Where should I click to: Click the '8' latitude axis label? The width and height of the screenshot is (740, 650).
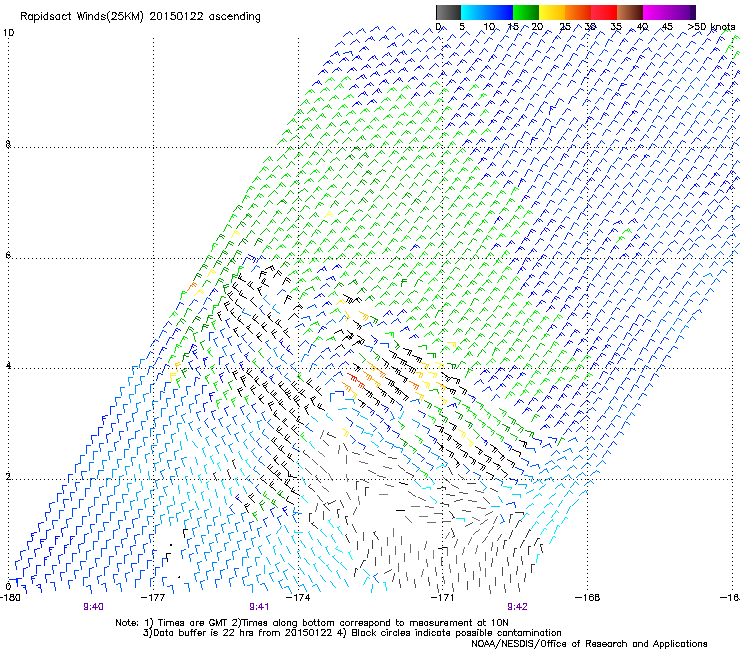8,144
